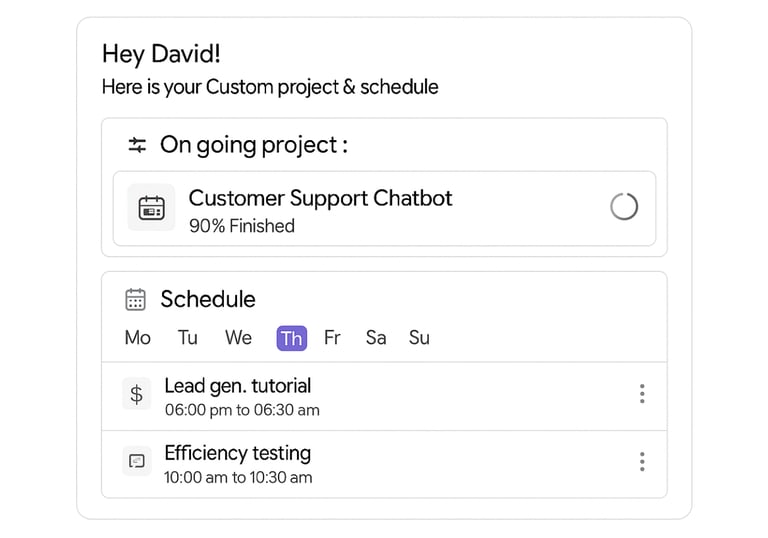Select Tuesday in the schedule
Screen dimensions: 768x538
188,338
